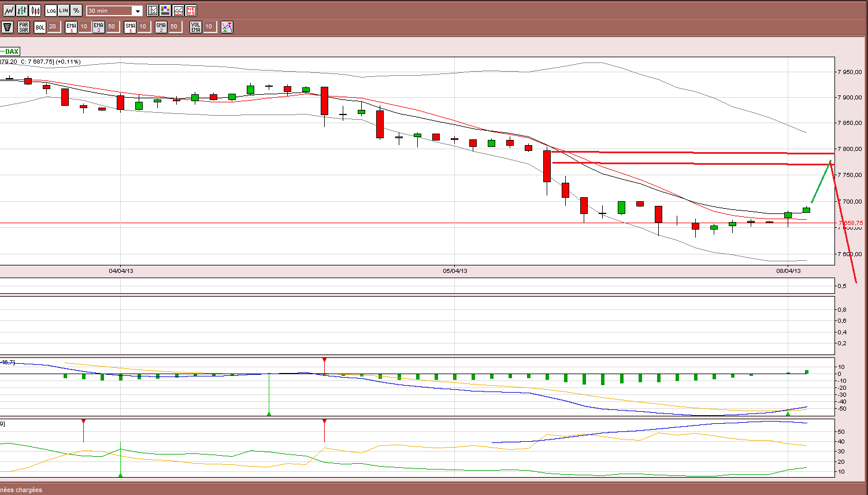
Task: Select bar chart (OHLC) display mode
Action: pyautogui.click(x=22, y=10)
